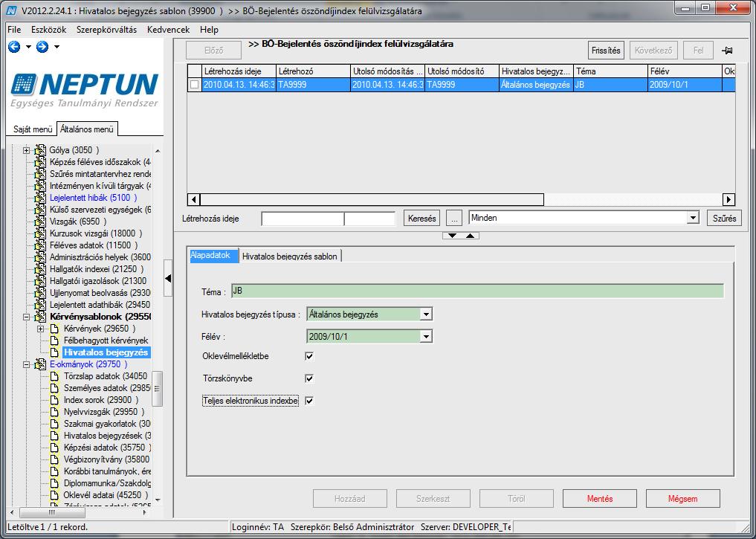Viewport: 756px width, 539px height.
Task: Click into the Téma text field
Action: (477, 291)
